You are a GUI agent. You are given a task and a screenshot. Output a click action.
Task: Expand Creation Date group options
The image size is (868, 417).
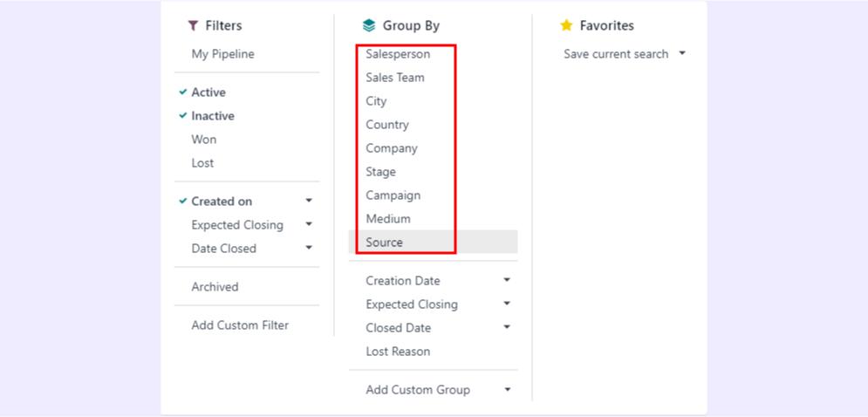coord(507,280)
